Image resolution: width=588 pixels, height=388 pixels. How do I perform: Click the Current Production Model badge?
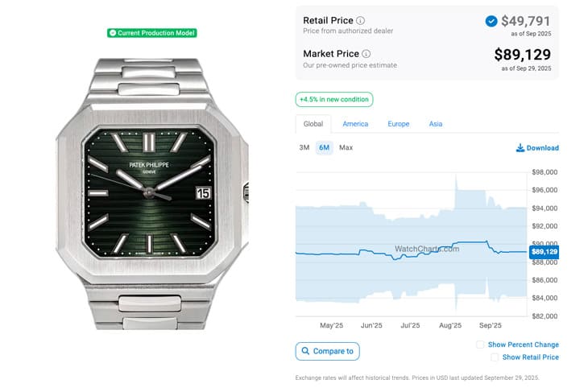click(152, 33)
